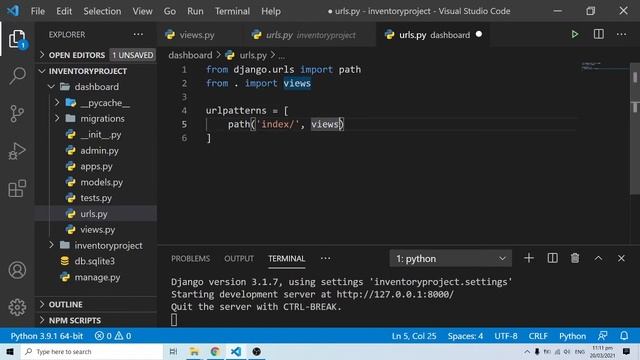Split the terminal pane
Screen dimensions: 640x360
point(552,258)
